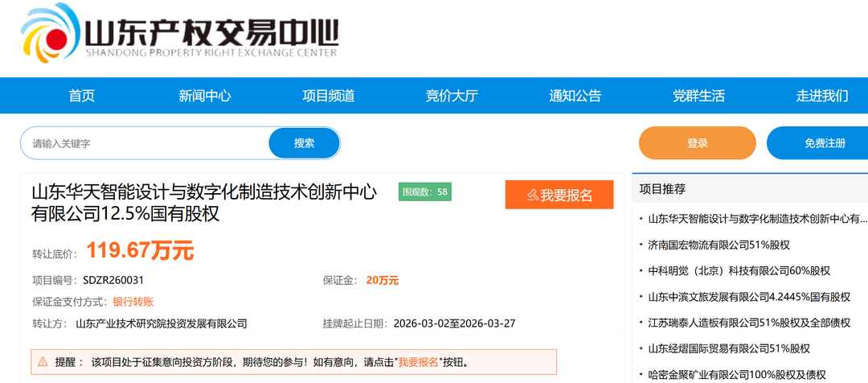Open the 项目频道 navigation item
This screenshot has width=868, height=383.
tap(328, 96)
